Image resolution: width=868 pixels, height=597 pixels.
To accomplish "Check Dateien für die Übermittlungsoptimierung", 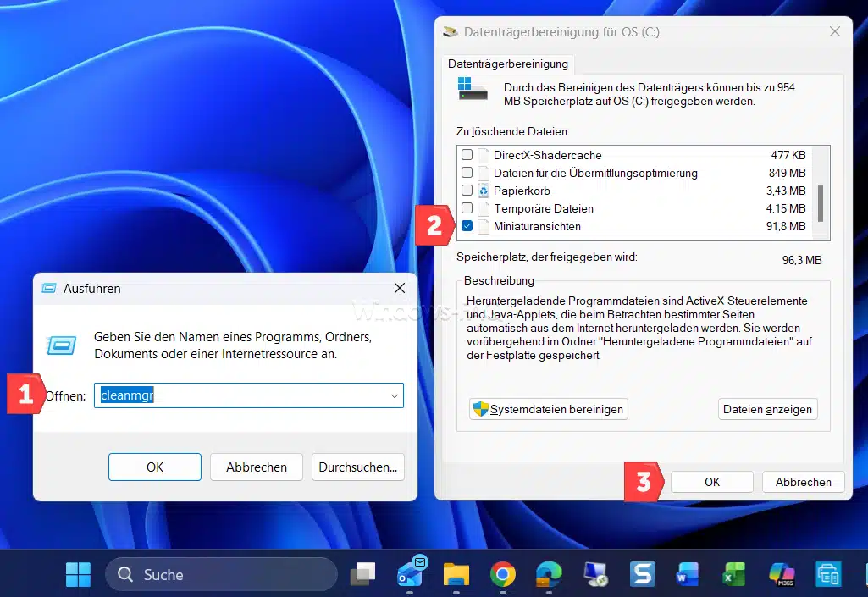I will [467, 173].
